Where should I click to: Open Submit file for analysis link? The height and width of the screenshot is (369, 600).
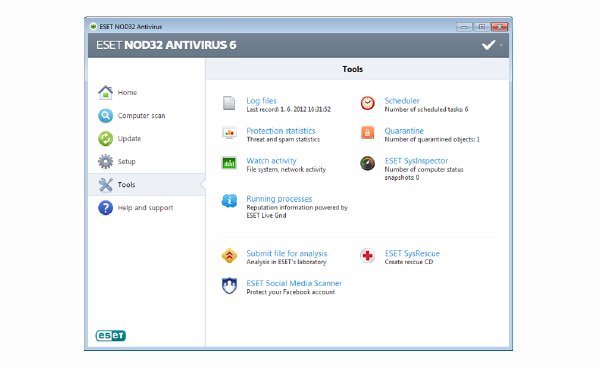tap(287, 253)
